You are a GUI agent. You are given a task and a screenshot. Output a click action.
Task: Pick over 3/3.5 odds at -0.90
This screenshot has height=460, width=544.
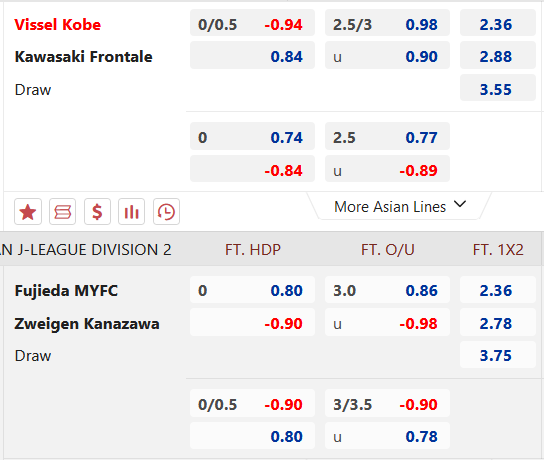point(387,404)
